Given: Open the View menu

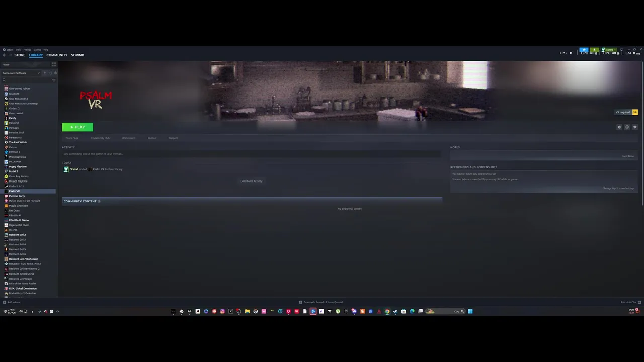Looking at the screenshot, I should [18, 50].
